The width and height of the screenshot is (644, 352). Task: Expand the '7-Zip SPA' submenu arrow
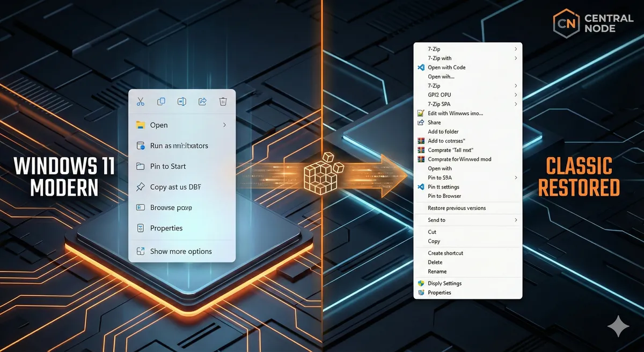point(516,104)
